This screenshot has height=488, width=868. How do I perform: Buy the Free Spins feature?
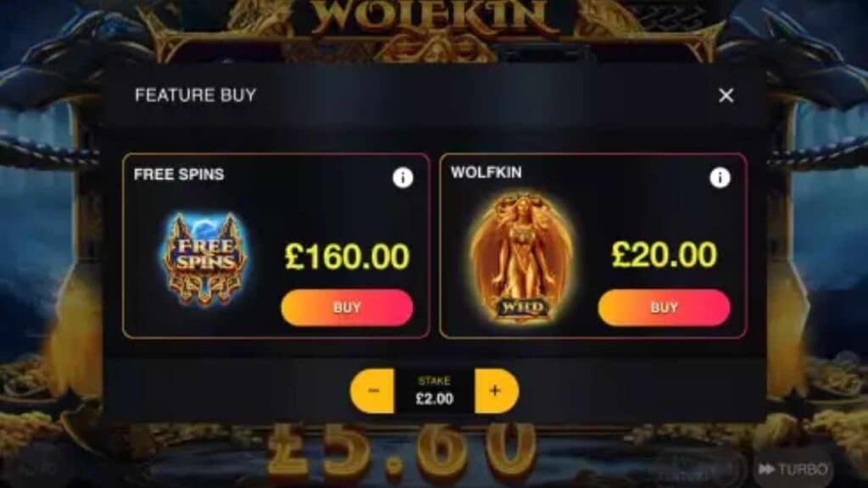347,307
